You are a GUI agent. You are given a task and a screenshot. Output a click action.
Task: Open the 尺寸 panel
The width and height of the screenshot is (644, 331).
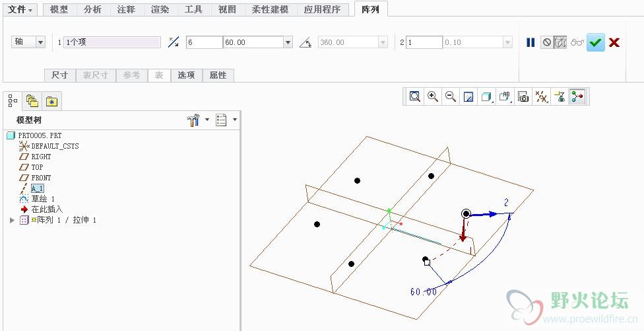(x=60, y=75)
